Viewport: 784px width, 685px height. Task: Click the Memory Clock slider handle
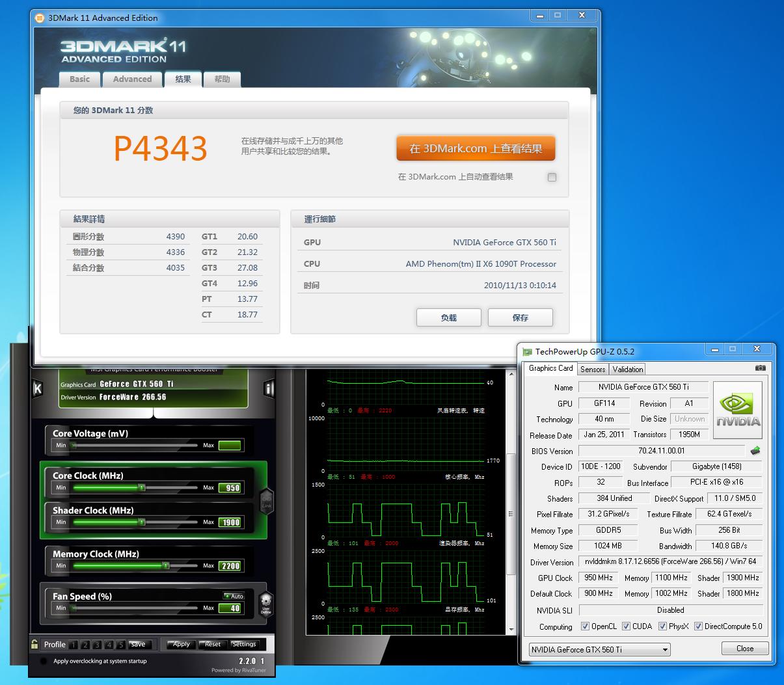point(165,566)
